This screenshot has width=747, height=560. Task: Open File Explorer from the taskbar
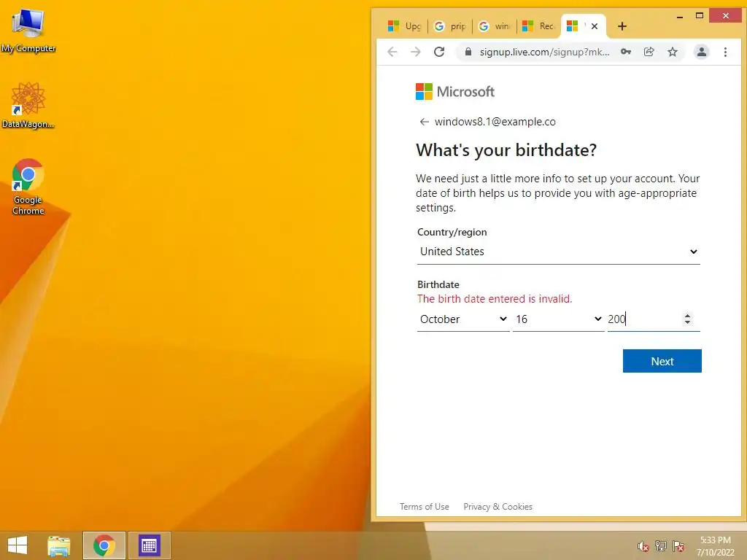(x=58, y=545)
